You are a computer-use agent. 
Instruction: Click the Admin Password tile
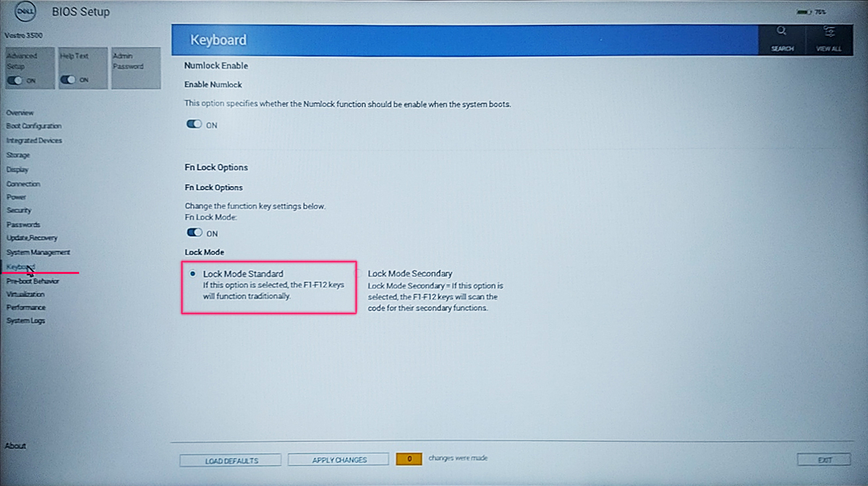click(x=135, y=68)
